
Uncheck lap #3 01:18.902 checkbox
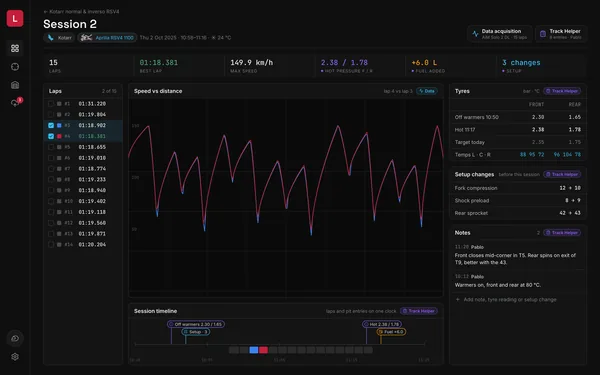[x=51, y=125]
